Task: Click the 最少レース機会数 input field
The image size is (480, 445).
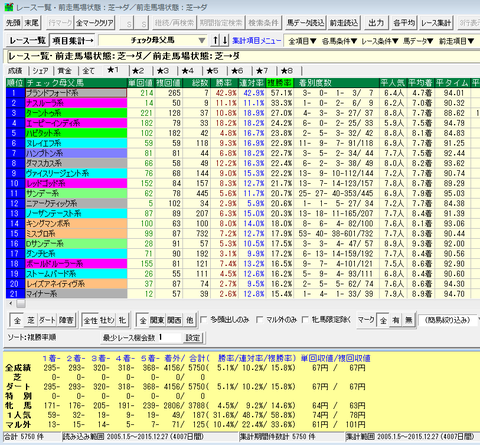Action: (170, 337)
